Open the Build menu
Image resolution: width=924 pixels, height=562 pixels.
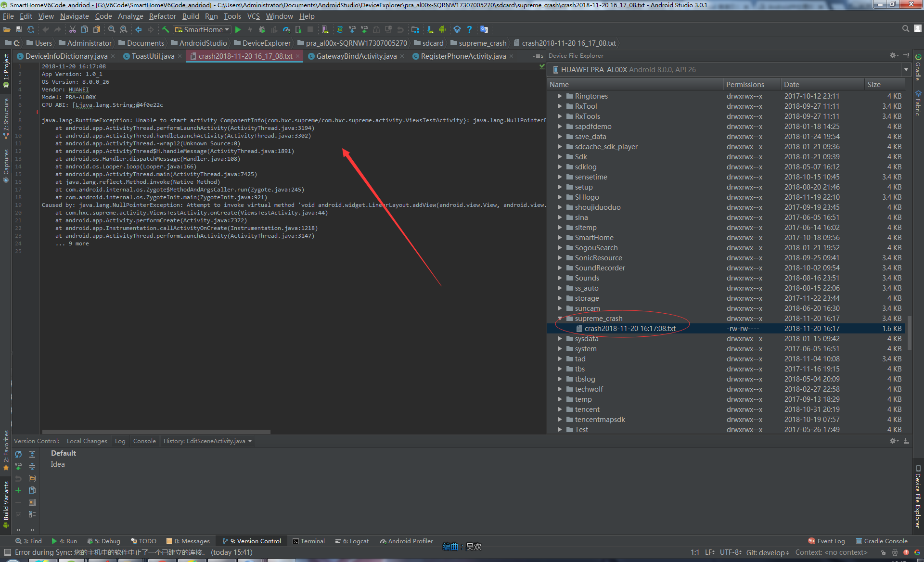click(x=191, y=16)
